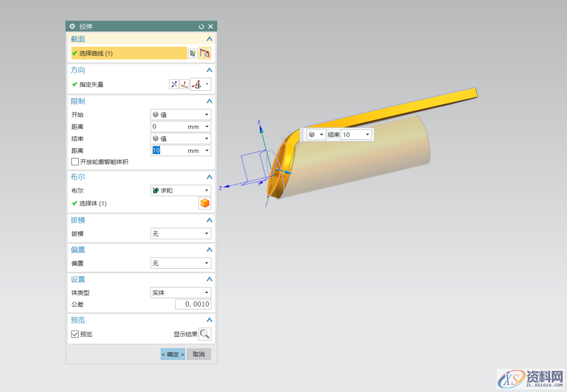Click the inferred vector icon
567x392 pixels.
pos(197,84)
